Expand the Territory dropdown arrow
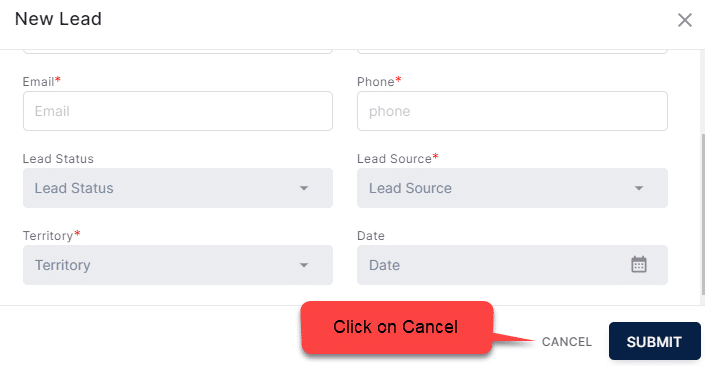The image size is (705, 366). point(304,265)
